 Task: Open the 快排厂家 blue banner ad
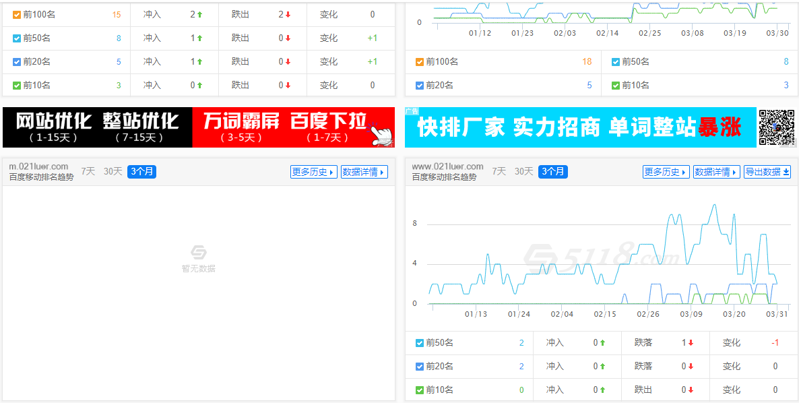click(580, 128)
